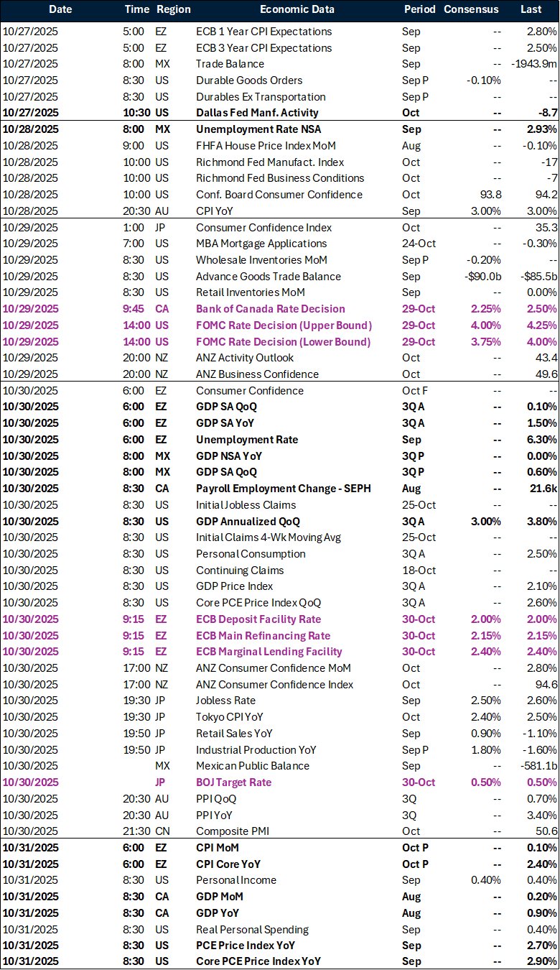The height and width of the screenshot is (970, 560).
Task: Click the Date column header
Action: [60, 10]
